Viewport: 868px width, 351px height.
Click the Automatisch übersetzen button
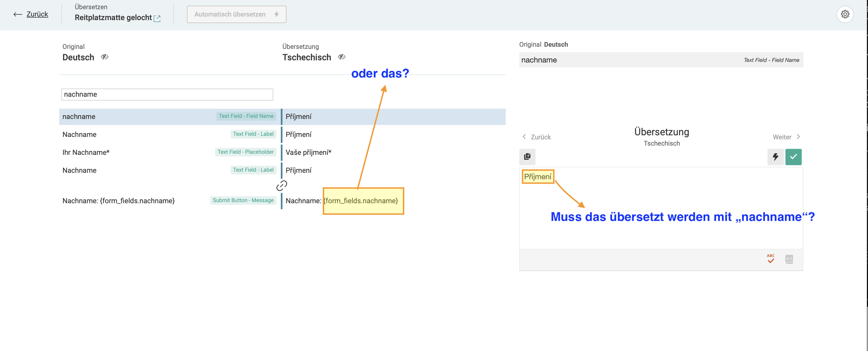(236, 14)
